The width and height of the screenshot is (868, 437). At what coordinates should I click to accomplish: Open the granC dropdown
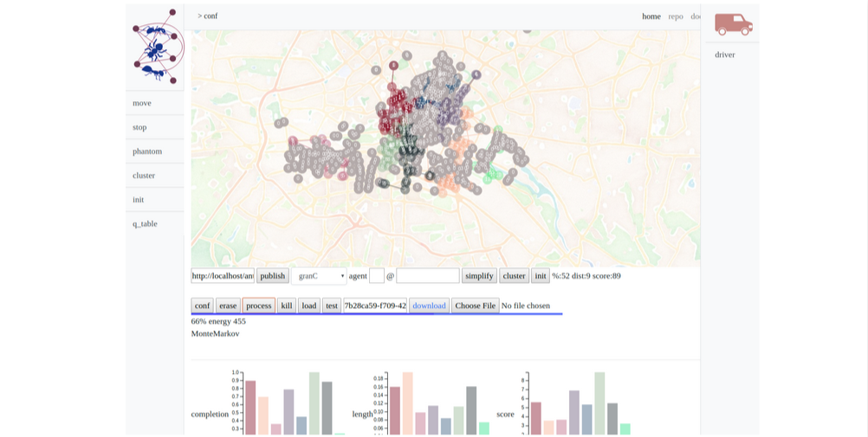click(319, 276)
